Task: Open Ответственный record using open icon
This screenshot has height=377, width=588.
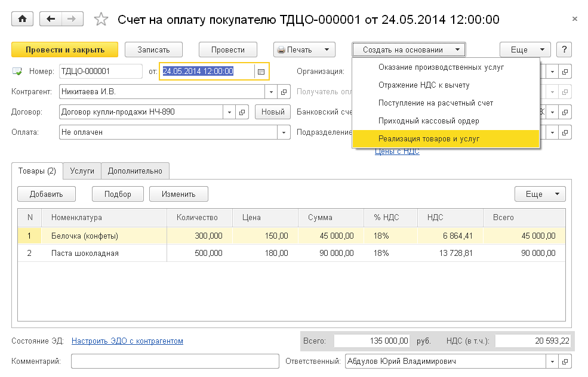Action: pyautogui.click(x=565, y=361)
